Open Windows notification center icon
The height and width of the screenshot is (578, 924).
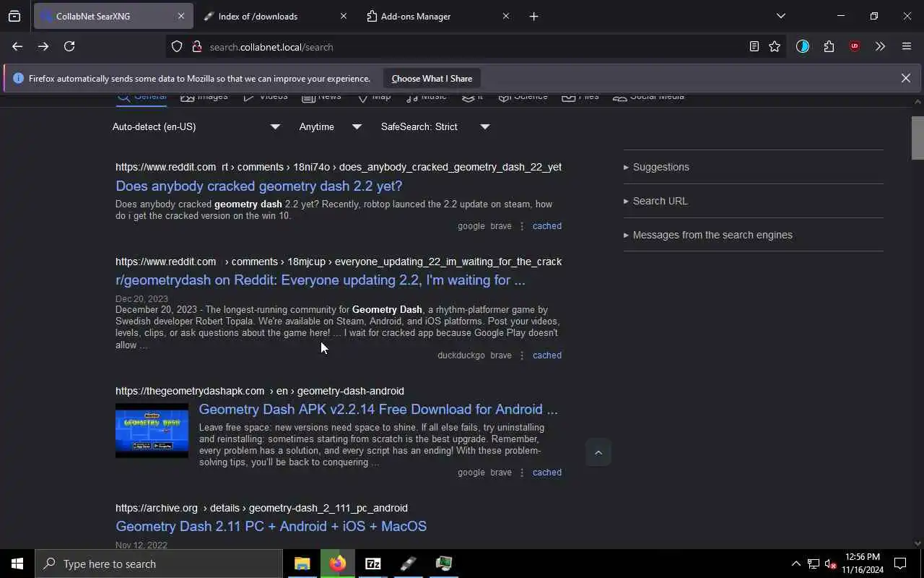click(900, 564)
